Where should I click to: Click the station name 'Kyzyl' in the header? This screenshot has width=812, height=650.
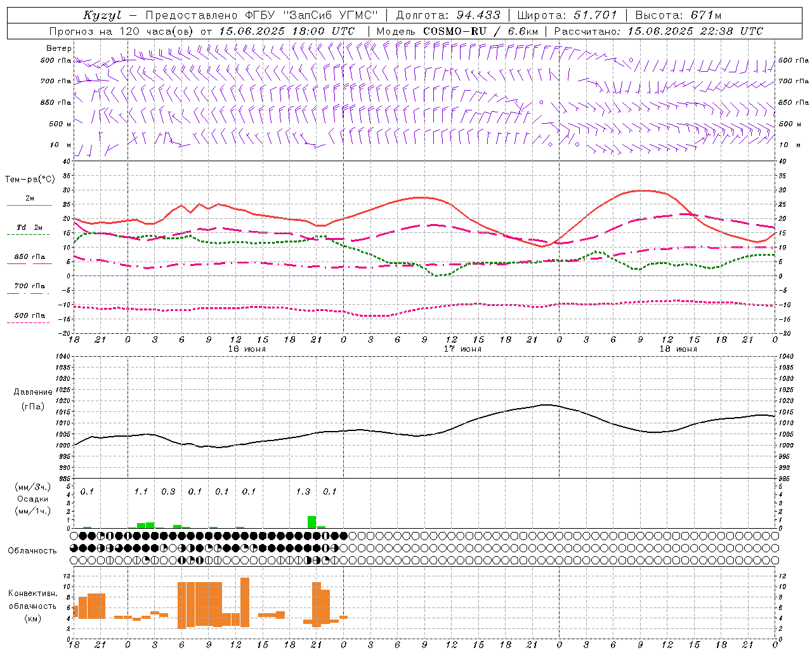tap(102, 15)
